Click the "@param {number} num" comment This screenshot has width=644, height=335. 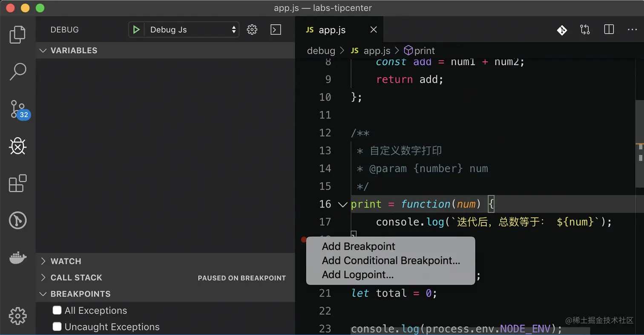click(x=428, y=168)
